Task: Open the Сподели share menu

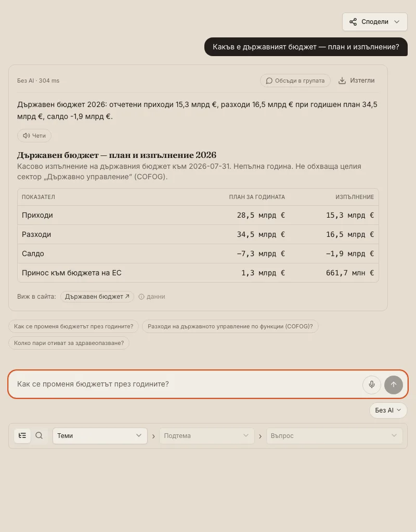Action: (x=374, y=22)
